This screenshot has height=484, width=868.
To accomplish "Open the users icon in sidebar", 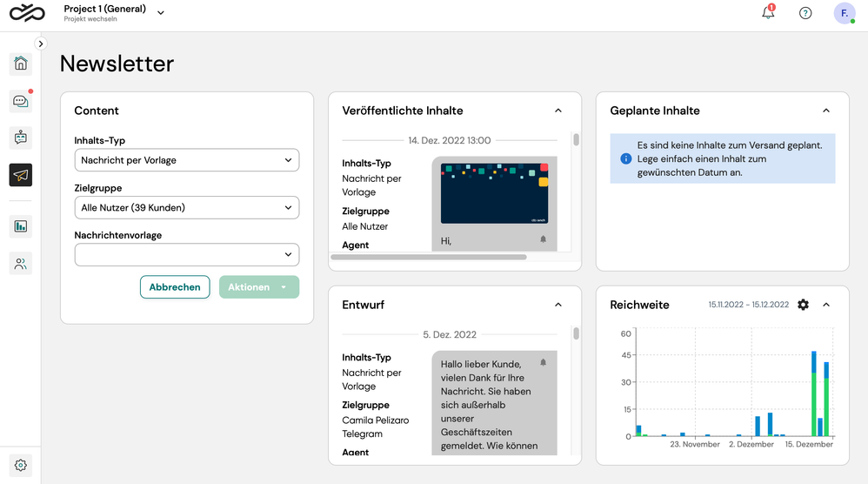I will (21, 264).
